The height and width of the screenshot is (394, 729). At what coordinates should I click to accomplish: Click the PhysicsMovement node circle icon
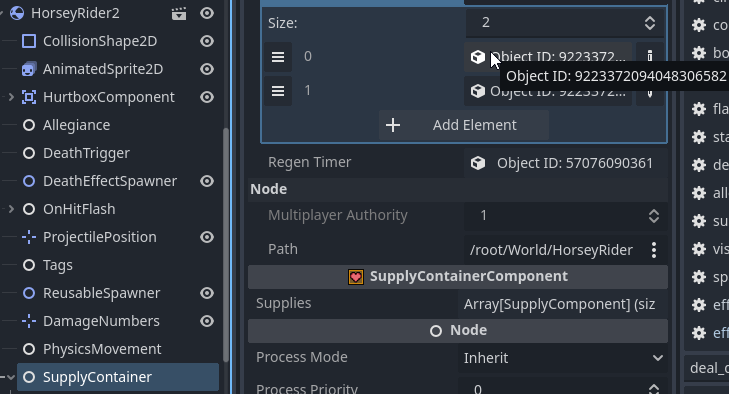coord(29,349)
